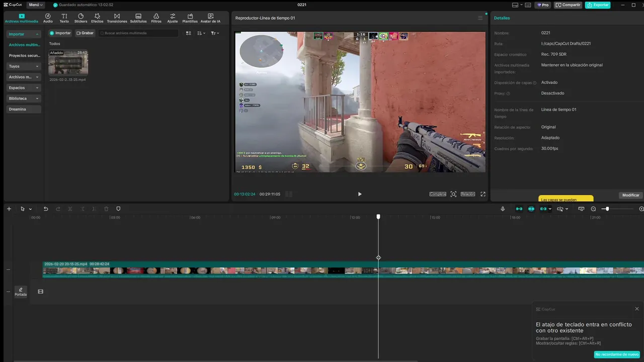Toggle clip linkage
Viewport: 644px width, 362px height.
coord(543,209)
